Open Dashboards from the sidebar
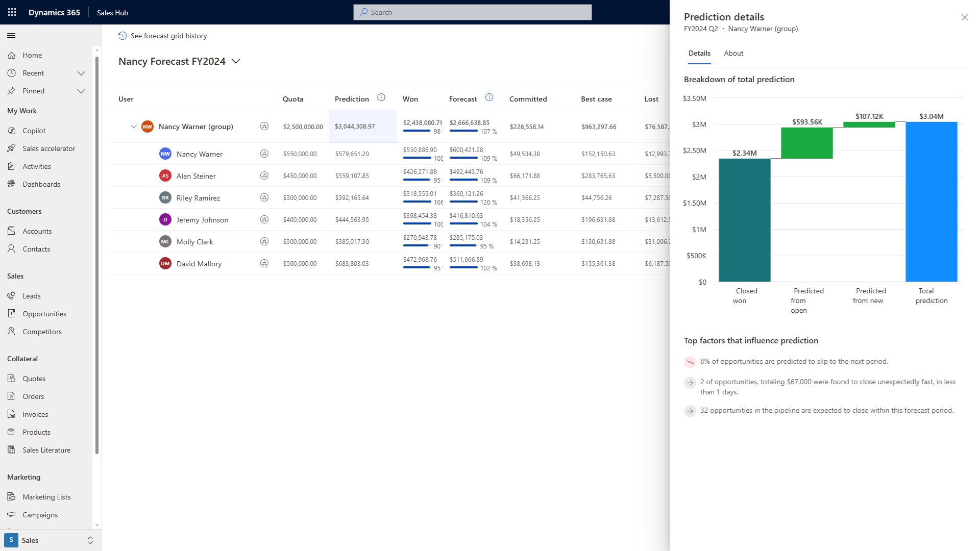Image resolution: width=980 pixels, height=551 pixels. coord(41,184)
